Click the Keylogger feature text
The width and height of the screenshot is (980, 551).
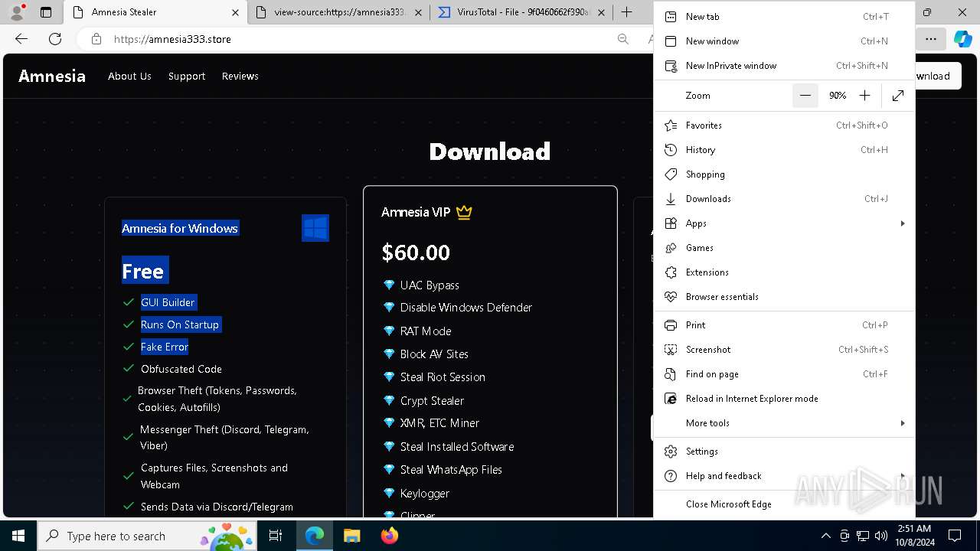(425, 494)
